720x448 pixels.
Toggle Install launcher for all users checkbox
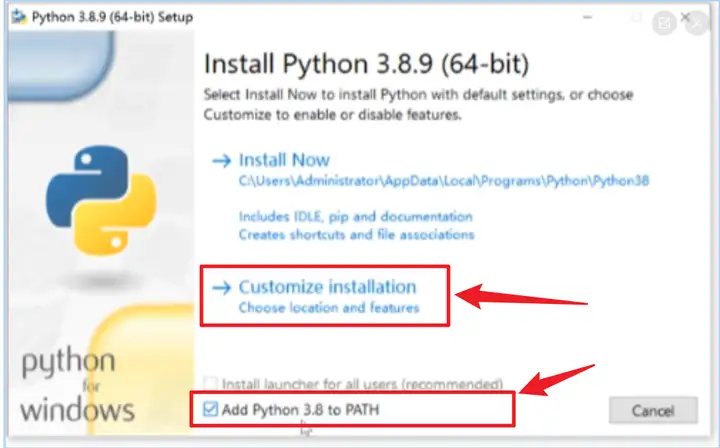(211, 383)
